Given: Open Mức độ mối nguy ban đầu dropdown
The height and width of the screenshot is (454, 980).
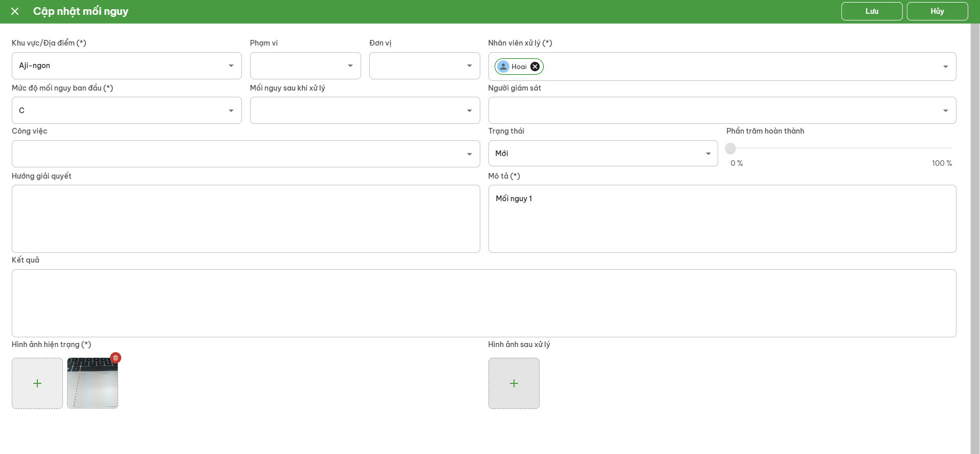Looking at the screenshot, I should (x=127, y=110).
